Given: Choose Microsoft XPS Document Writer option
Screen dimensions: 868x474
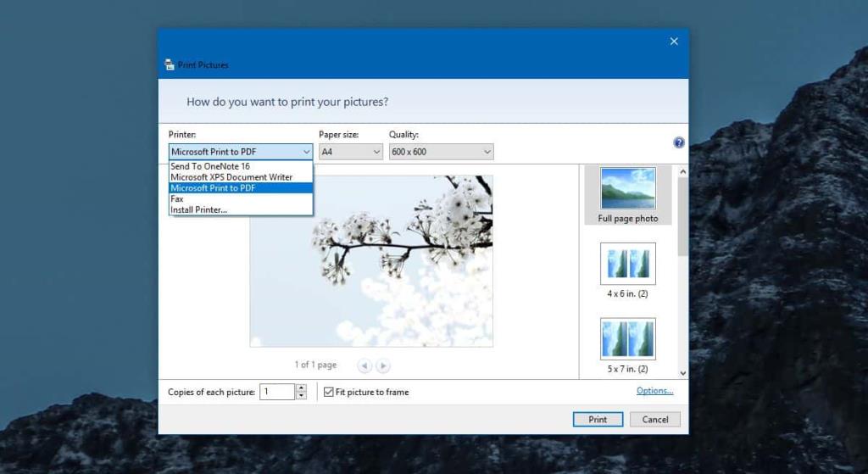Looking at the screenshot, I should point(231,177).
